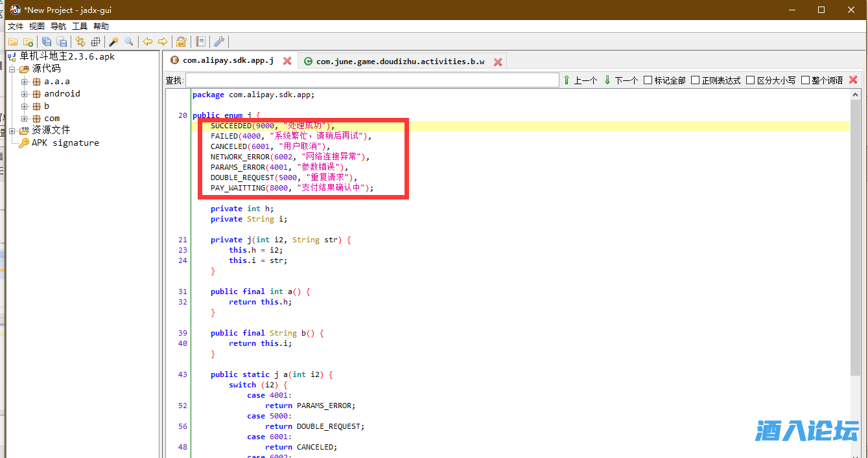The height and width of the screenshot is (458, 868).
Task: Click the sync with editor icon
Action: (80, 41)
